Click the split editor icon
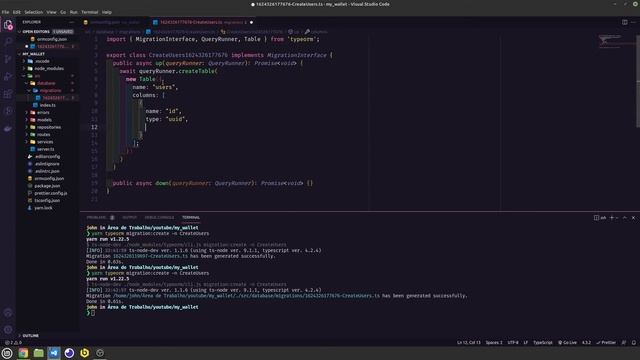The image size is (640, 360). click(624, 22)
